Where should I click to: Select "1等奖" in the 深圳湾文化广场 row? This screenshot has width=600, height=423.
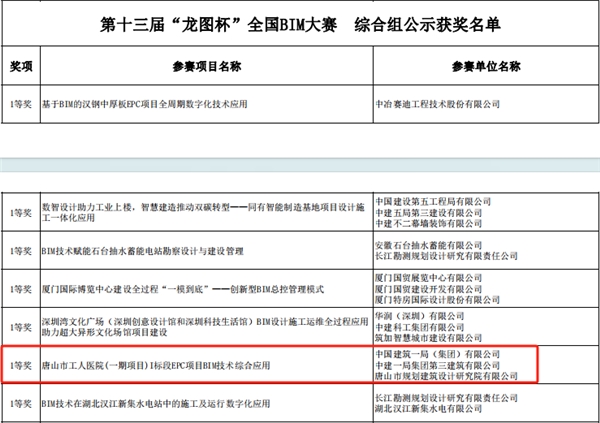(x=21, y=327)
